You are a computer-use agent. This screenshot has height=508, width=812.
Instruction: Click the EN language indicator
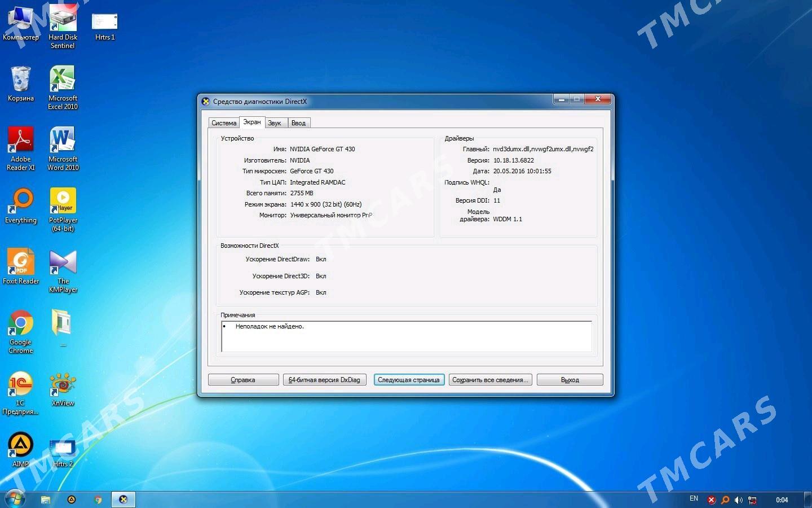pos(694,499)
